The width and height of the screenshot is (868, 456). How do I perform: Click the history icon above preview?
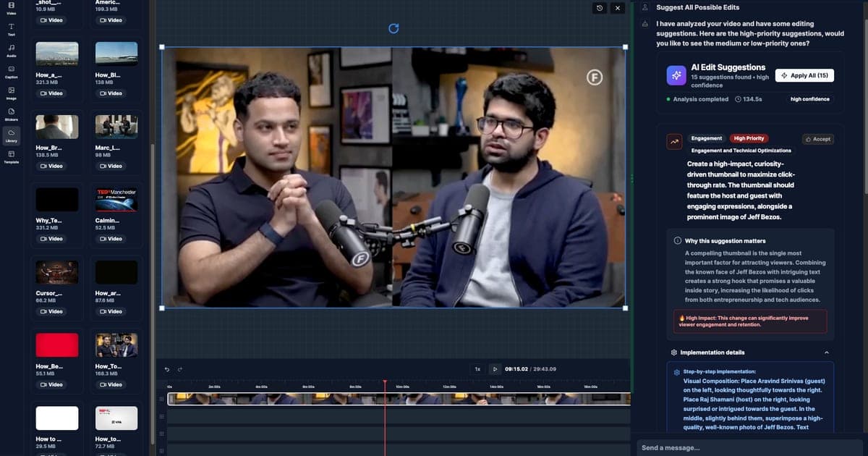click(600, 8)
